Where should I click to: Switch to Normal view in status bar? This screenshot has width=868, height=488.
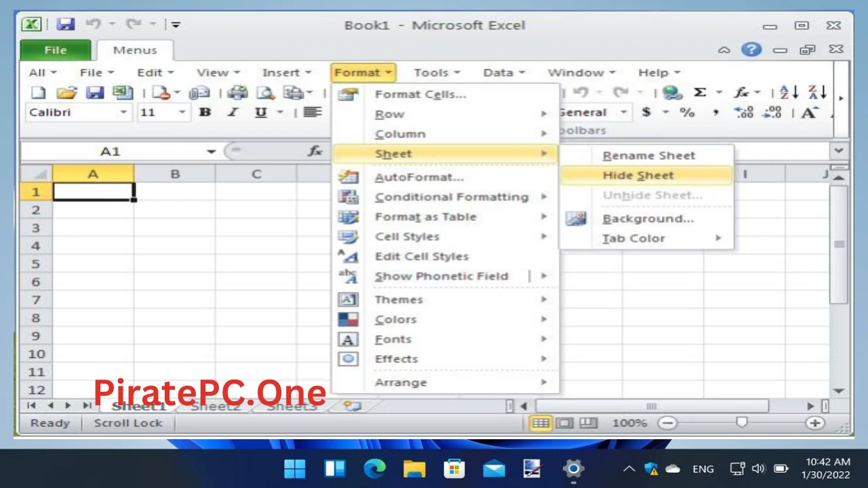[x=540, y=423]
